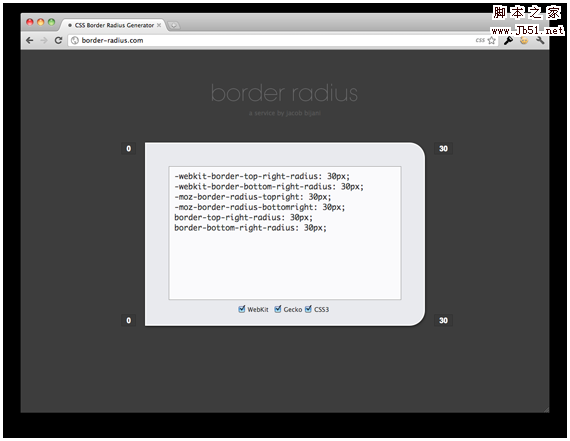Open a new tab
Screen dimensions: 570x441
click(x=174, y=25)
